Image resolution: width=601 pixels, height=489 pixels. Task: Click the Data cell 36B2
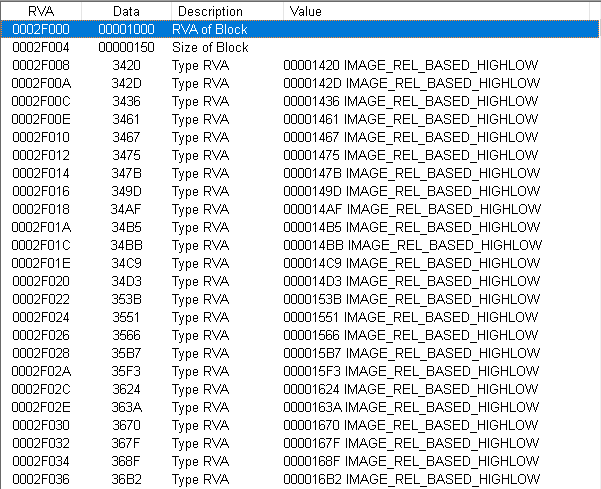coord(126,480)
